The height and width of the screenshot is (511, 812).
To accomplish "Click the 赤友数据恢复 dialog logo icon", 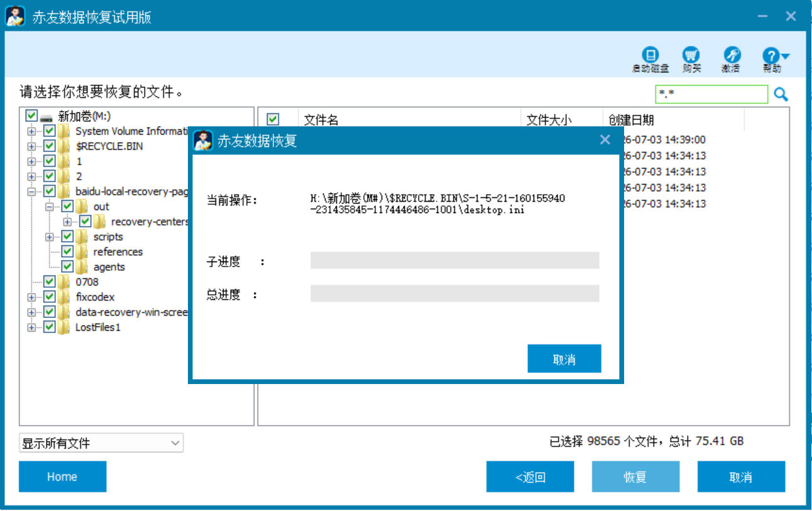I will pyautogui.click(x=202, y=140).
